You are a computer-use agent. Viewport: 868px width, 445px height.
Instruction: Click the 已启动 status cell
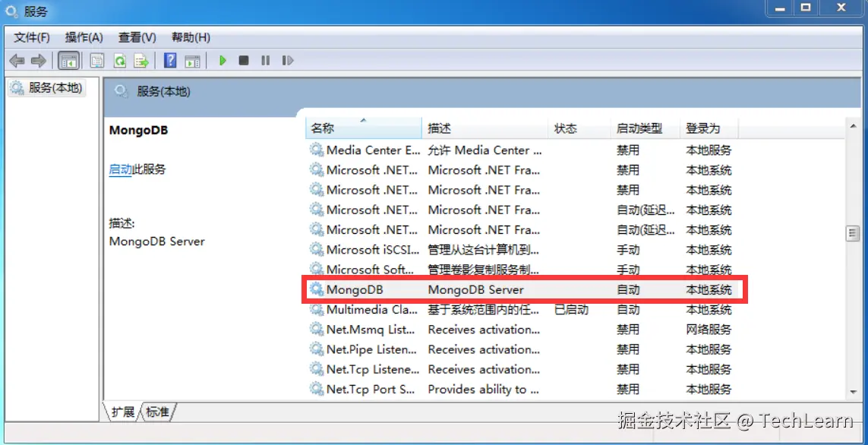point(571,309)
